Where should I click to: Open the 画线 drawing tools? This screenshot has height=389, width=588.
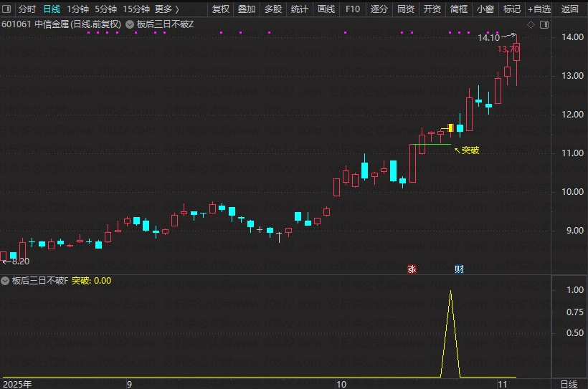[x=326, y=9]
